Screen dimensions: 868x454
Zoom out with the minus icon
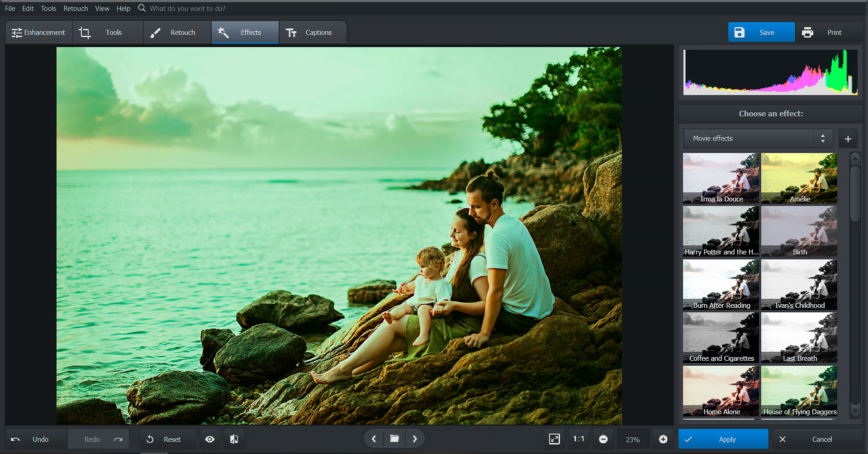(603, 439)
